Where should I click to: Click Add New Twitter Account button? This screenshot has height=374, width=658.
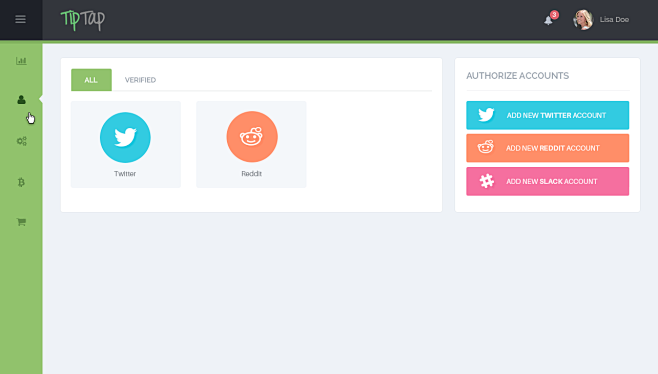[547, 115]
